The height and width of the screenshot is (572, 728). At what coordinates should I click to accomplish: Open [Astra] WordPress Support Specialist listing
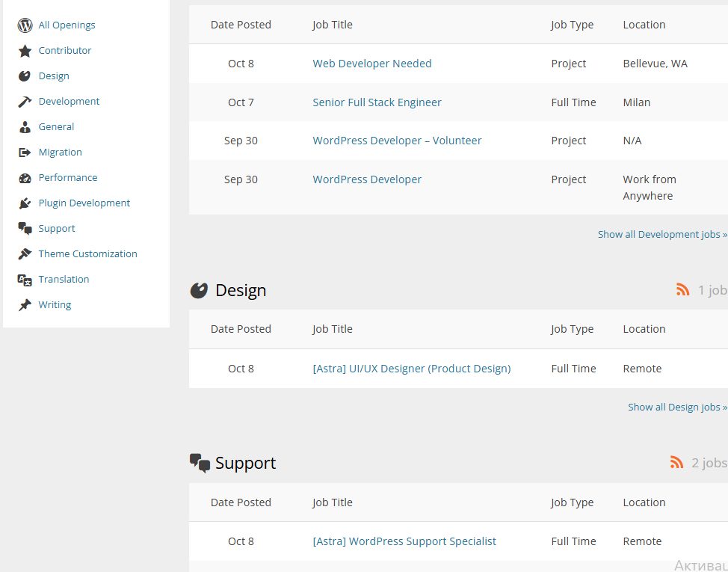404,541
